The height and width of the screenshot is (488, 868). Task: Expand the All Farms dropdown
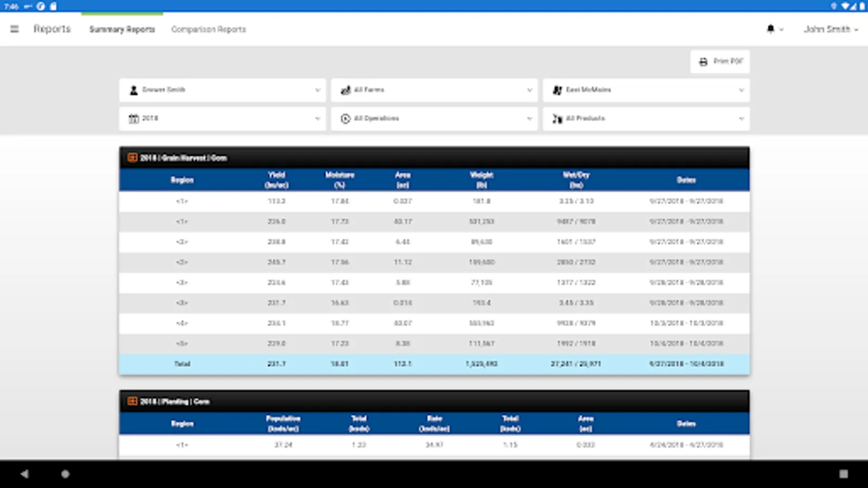pyautogui.click(x=434, y=90)
